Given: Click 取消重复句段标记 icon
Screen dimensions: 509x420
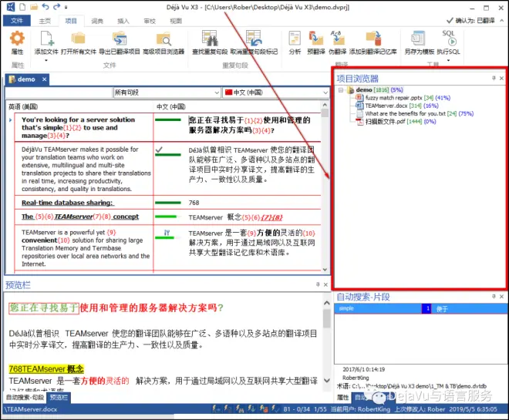Looking at the screenshot, I should pyautogui.click(x=254, y=39).
